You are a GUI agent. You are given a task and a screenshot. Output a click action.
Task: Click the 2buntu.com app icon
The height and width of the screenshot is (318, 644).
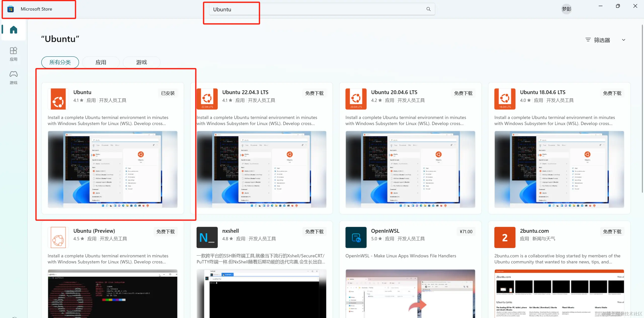tap(505, 237)
